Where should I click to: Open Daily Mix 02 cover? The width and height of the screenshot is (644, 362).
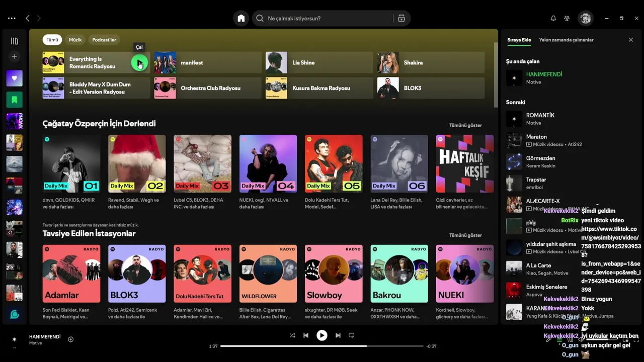[137, 163]
